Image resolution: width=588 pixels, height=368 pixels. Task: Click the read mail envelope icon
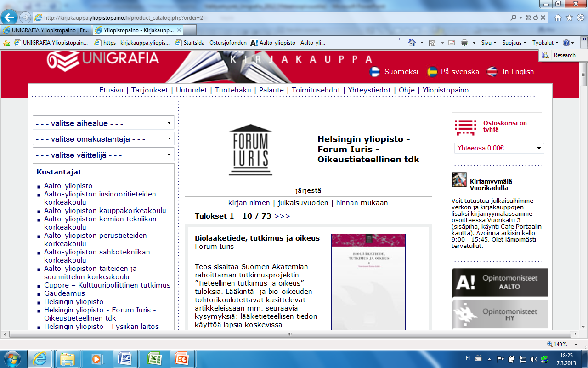[452, 43]
